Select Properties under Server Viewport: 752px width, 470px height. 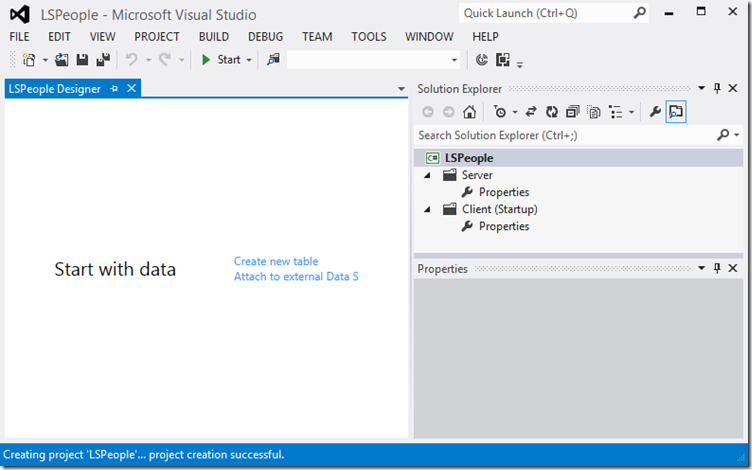(504, 192)
